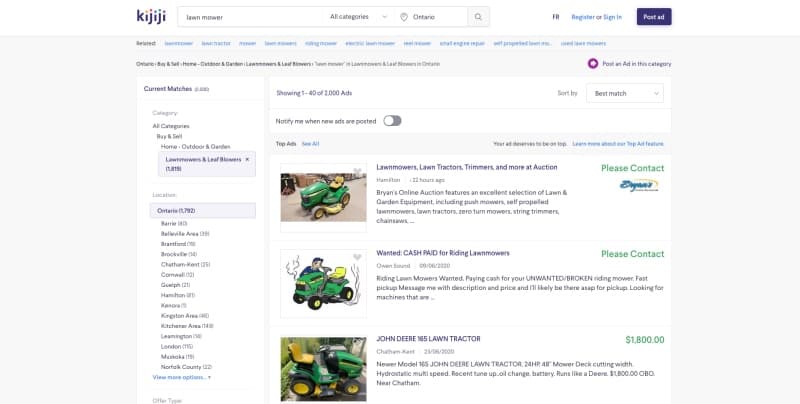Click the magnifying glass search button
Image resolution: width=800 pixels, height=404 pixels.
[479, 17]
